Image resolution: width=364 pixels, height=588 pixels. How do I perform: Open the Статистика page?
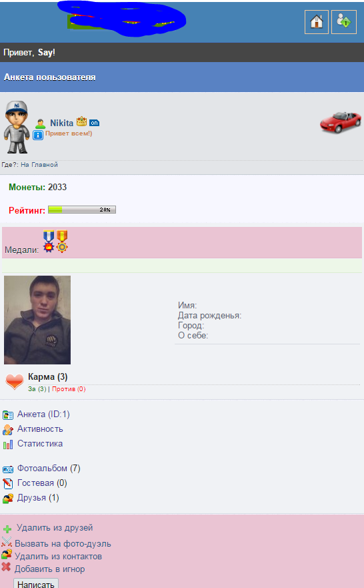click(40, 443)
